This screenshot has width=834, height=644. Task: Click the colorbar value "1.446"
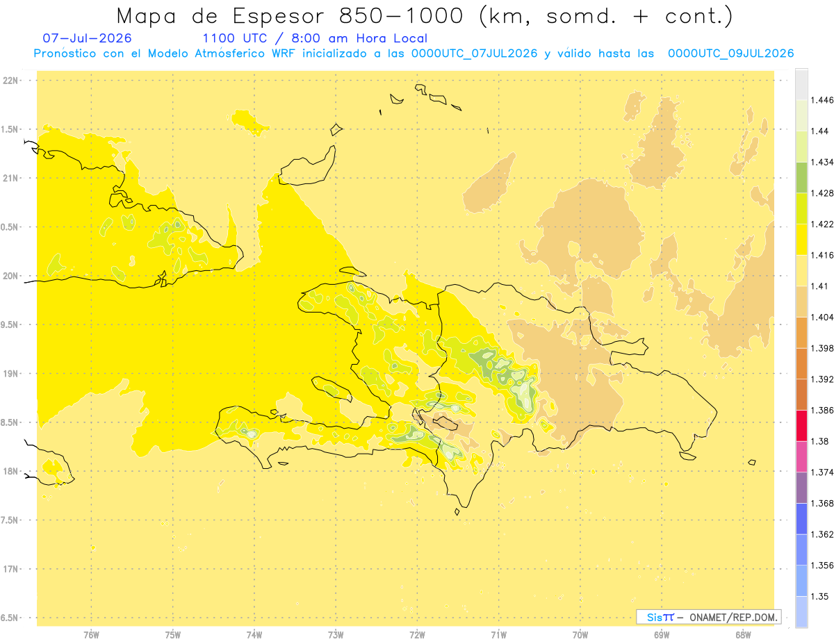pos(822,101)
